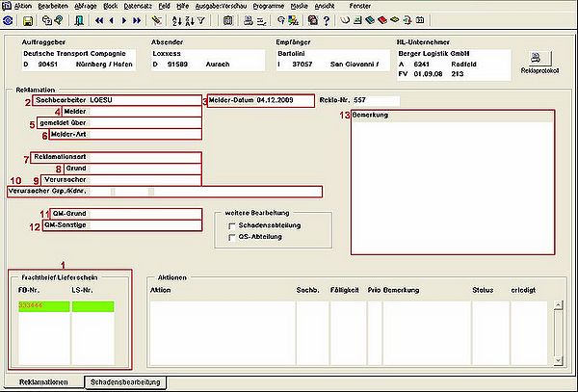Select the green FB-Nr. entry 333444

(44, 306)
